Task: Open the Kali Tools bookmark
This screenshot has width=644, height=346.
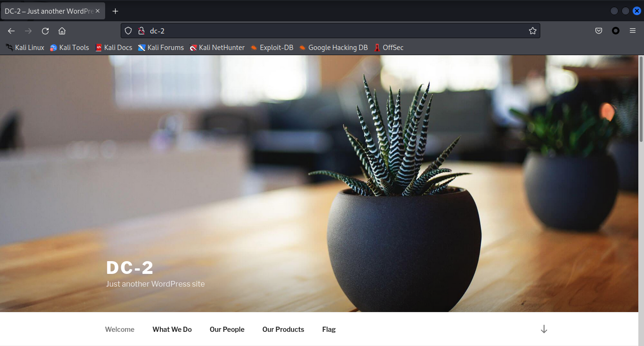Action: click(69, 48)
